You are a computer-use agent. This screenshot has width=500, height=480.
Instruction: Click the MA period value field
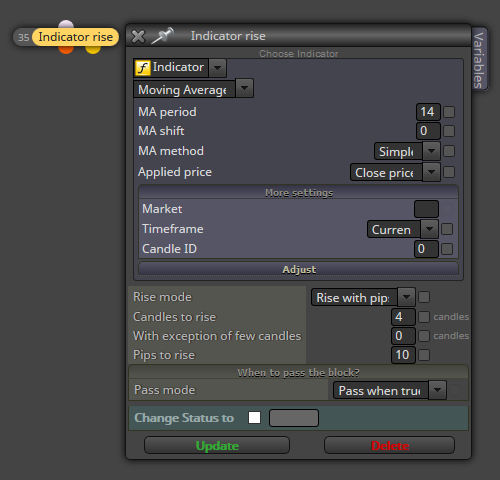pyautogui.click(x=428, y=112)
